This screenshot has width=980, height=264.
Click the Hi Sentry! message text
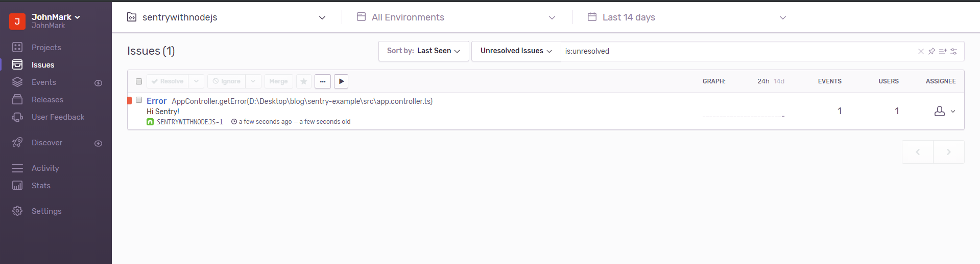tap(163, 112)
